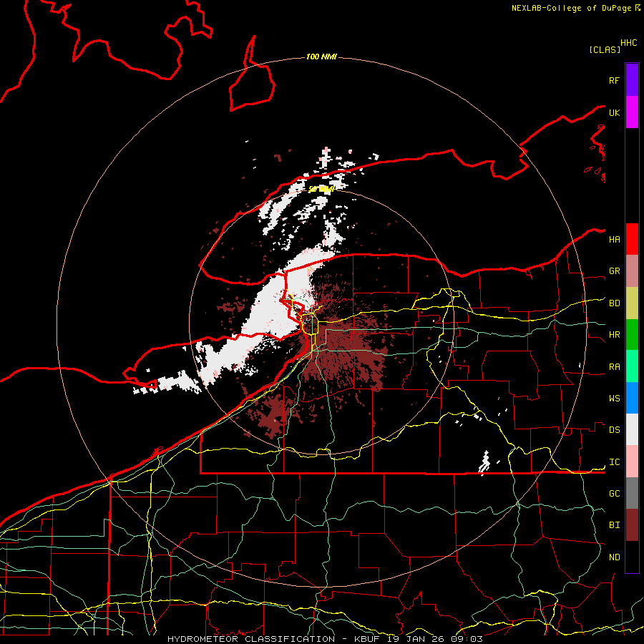Click the HA red legend swatch
This screenshot has width=644, height=644.
(632, 239)
